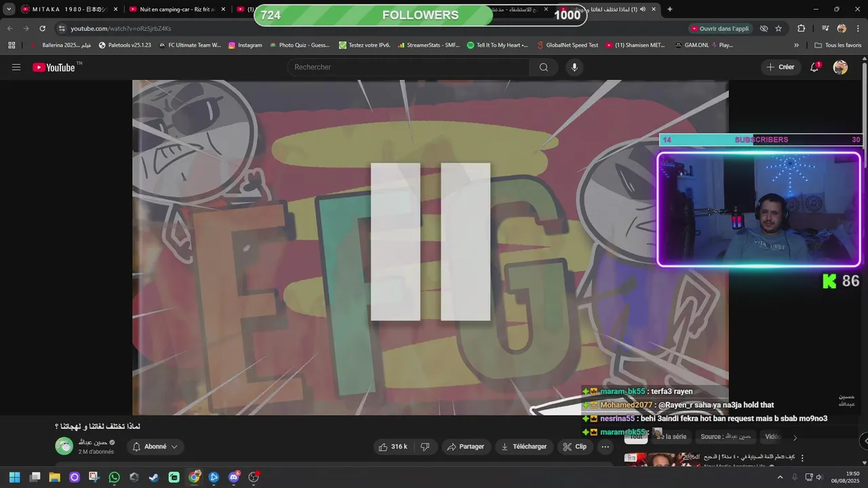Bookmark this page with the star icon
Screen dimensions: 868x488
pos(778,28)
